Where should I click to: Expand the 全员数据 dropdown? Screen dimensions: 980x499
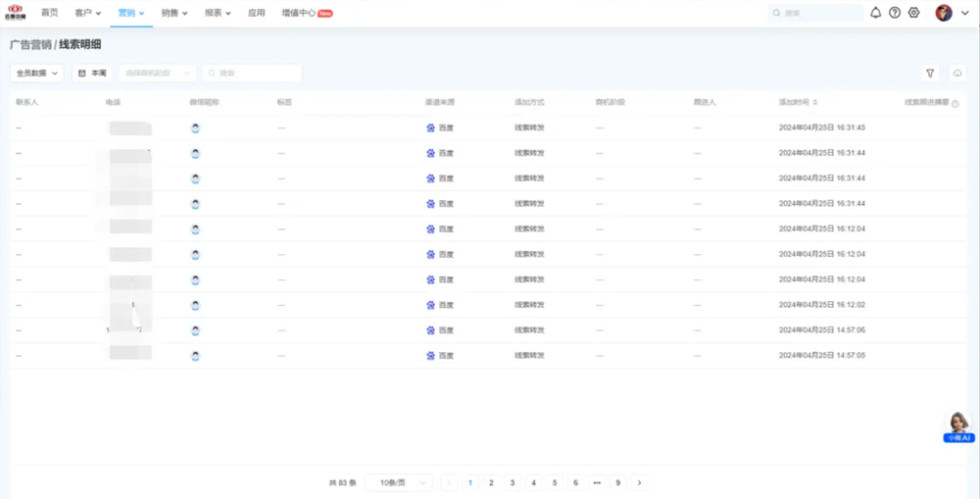(x=37, y=74)
